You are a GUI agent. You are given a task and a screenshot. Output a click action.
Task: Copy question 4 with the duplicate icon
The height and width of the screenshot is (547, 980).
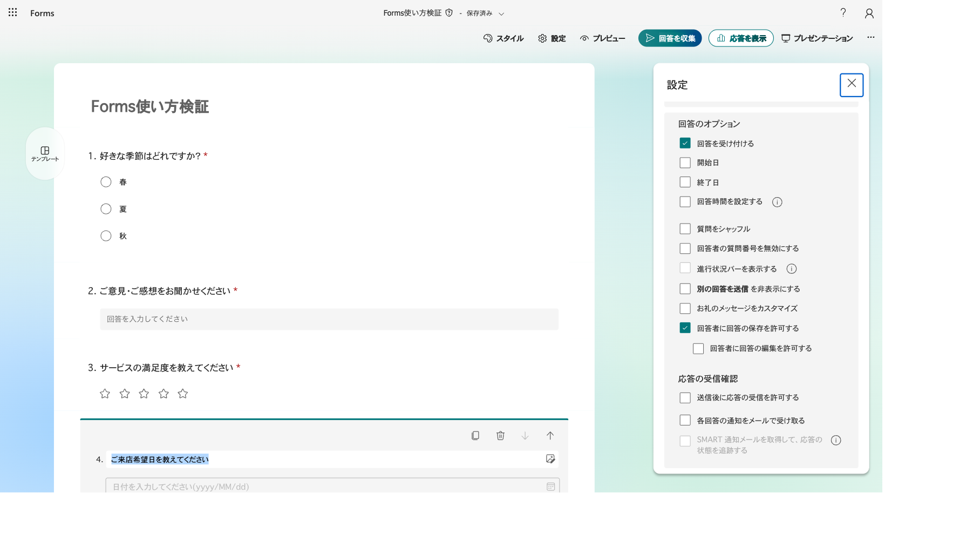[x=475, y=435]
